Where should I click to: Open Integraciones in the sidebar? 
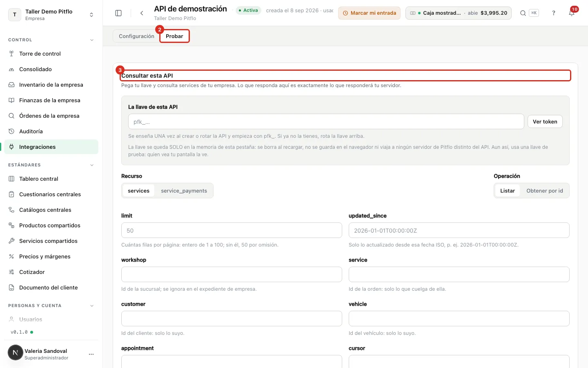51,147
